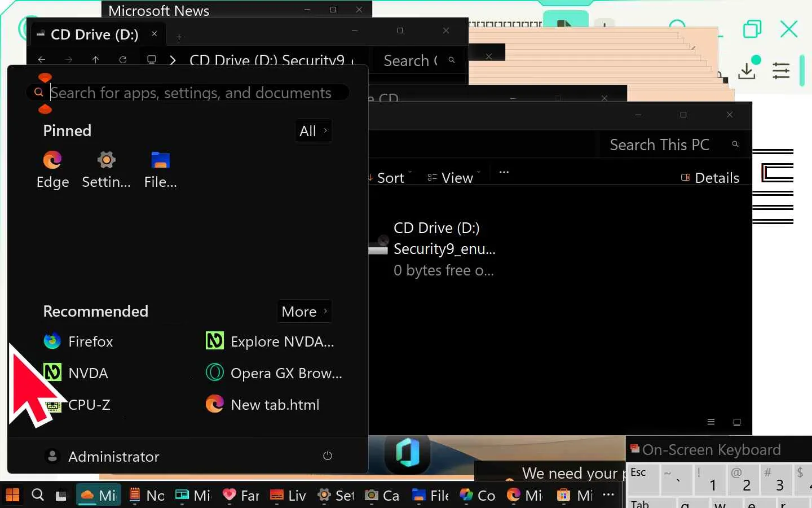This screenshot has width=812, height=508.
Task: Open Edge from the Pinned apps
Action: (x=52, y=169)
